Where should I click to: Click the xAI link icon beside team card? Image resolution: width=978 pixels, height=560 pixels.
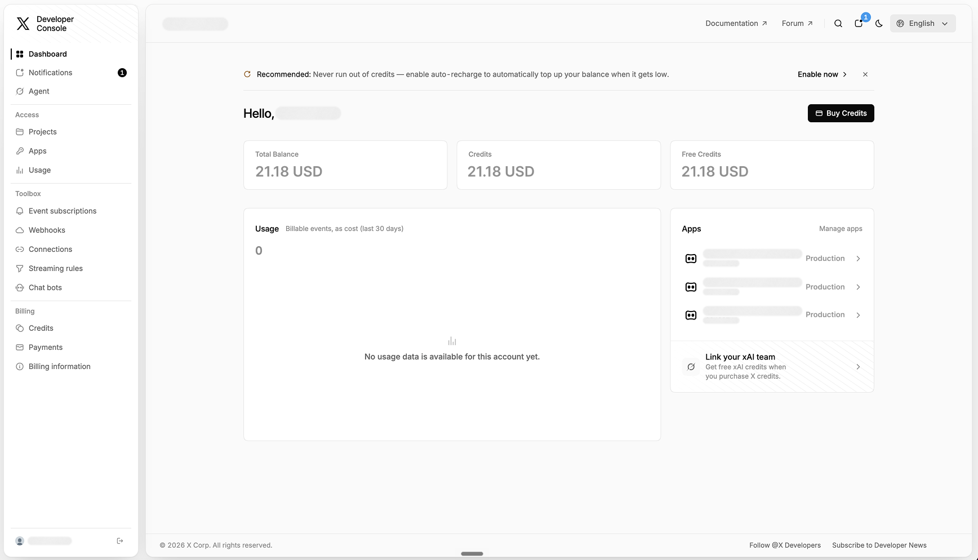691,367
